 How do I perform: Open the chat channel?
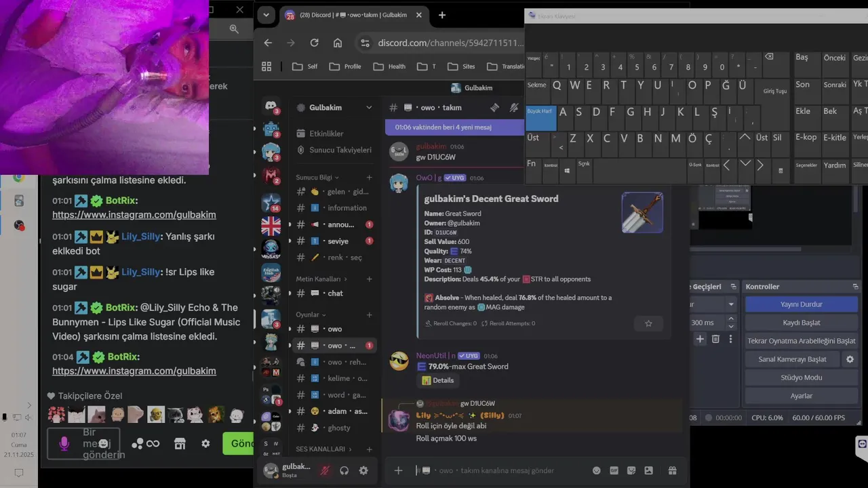[x=334, y=293]
